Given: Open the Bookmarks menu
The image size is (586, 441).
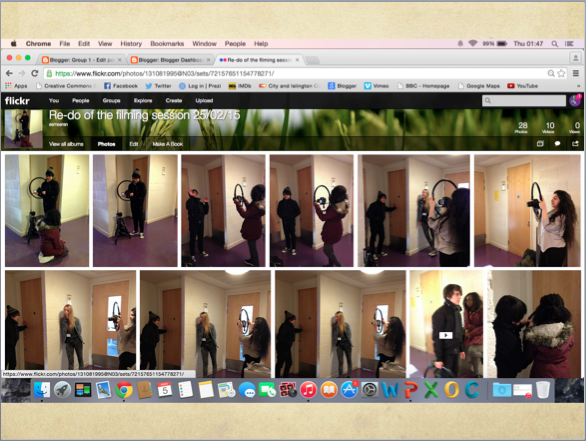Looking at the screenshot, I should pos(167,44).
